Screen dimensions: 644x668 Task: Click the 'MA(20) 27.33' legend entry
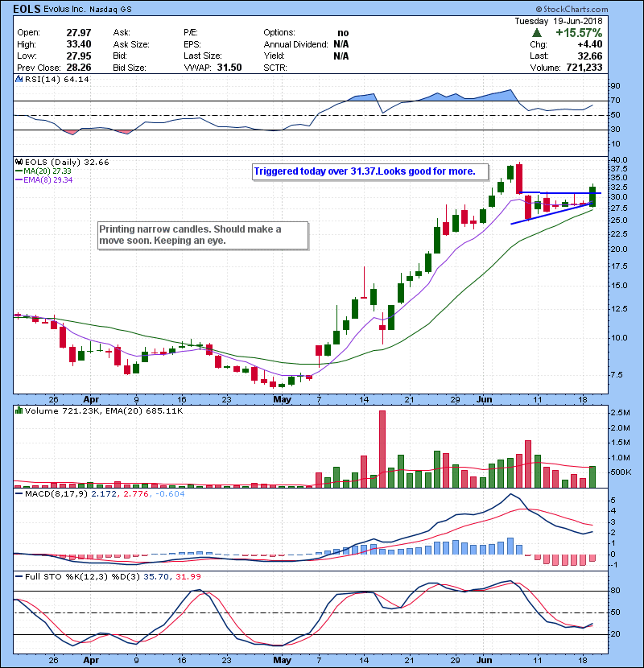(44, 171)
